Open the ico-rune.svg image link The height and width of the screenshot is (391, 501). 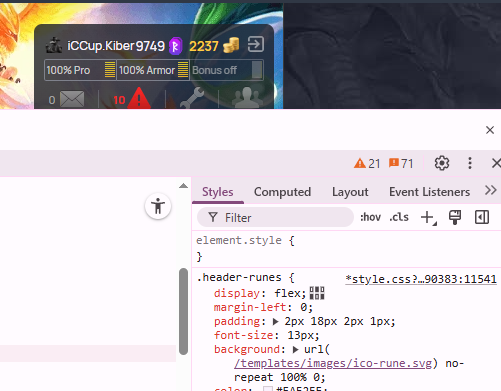pyautogui.click(x=333, y=363)
